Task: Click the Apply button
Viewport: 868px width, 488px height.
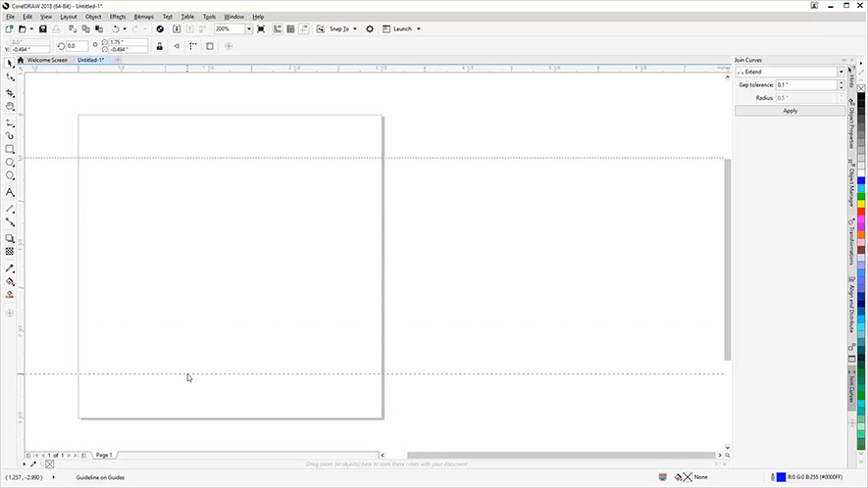Action: tap(790, 111)
